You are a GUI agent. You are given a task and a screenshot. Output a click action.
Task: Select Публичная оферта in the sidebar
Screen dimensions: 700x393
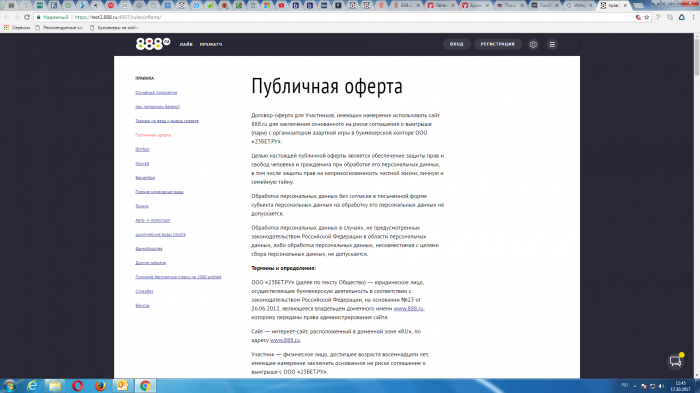click(x=153, y=135)
